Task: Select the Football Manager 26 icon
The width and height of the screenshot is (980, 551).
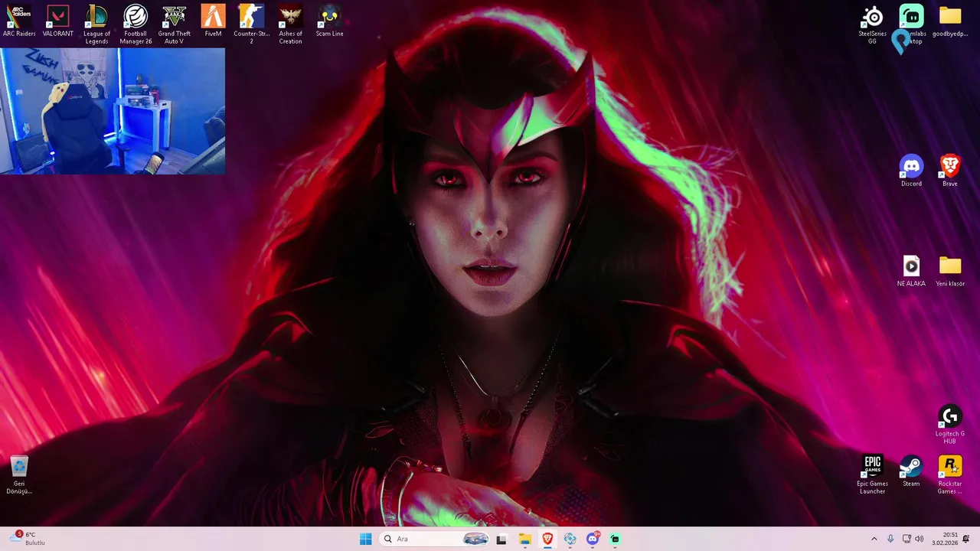Action: 136,24
